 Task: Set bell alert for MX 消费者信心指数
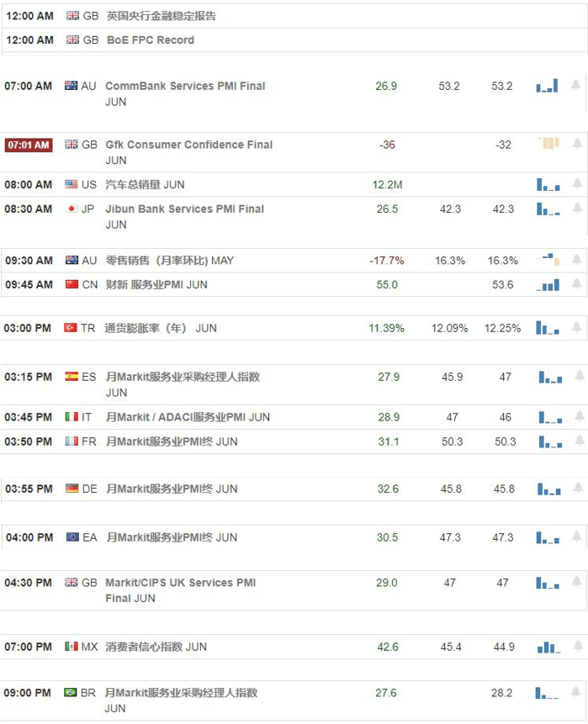click(x=578, y=646)
